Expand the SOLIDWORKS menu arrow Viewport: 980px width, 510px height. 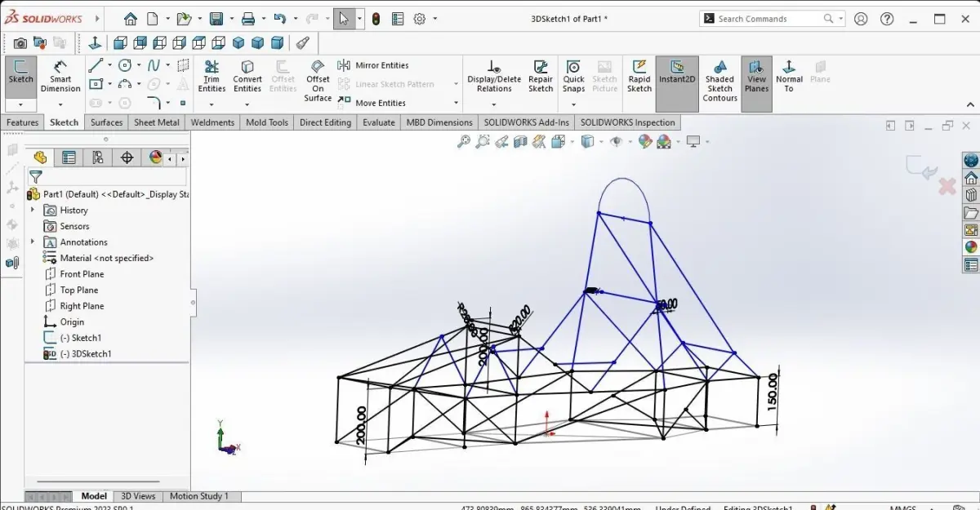97,18
